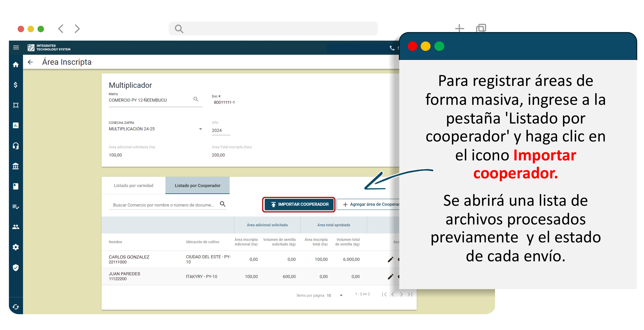This screenshot has width=644, height=330.
Task: Switch to Listado por variedad tab
Action: (133, 185)
